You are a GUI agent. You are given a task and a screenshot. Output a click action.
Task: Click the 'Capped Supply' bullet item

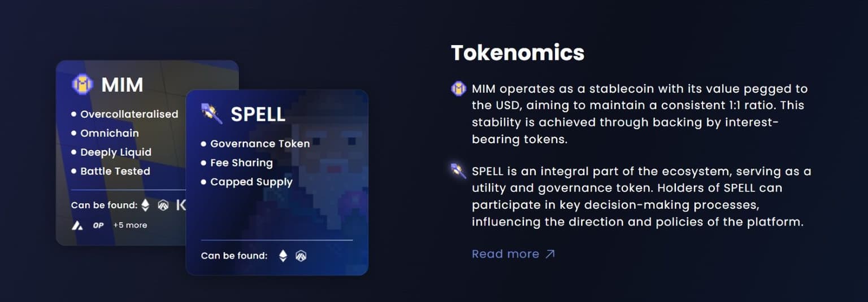pyautogui.click(x=251, y=182)
